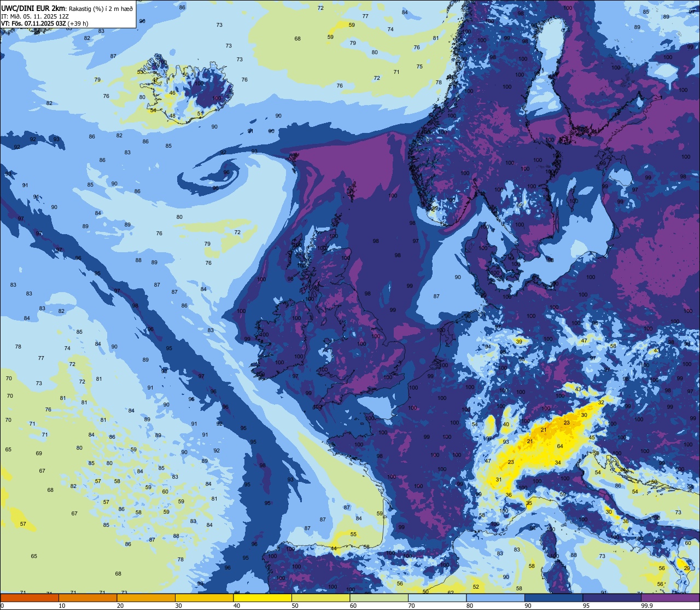700x610 pixels.
Task: Click the humidity value '45' on the map
Action: tap(592, 438)
